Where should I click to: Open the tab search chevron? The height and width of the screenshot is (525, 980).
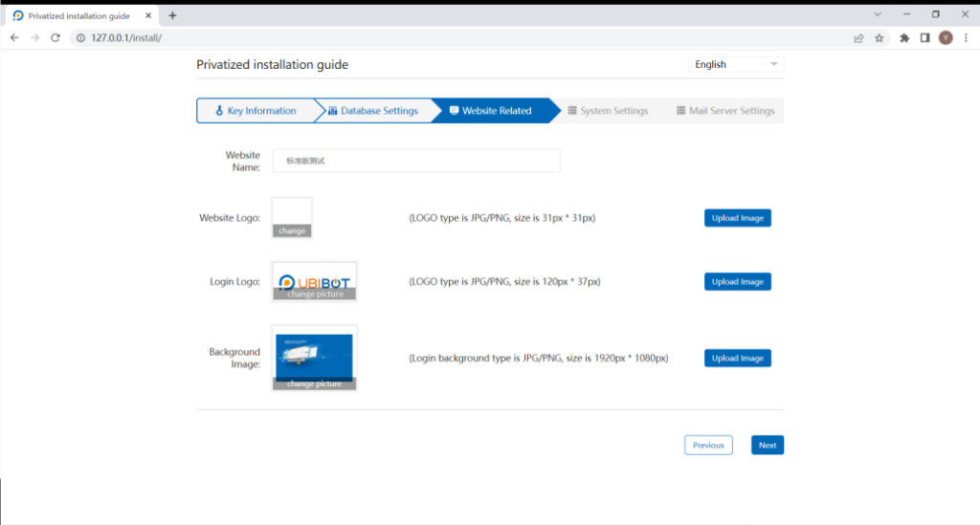878,14
